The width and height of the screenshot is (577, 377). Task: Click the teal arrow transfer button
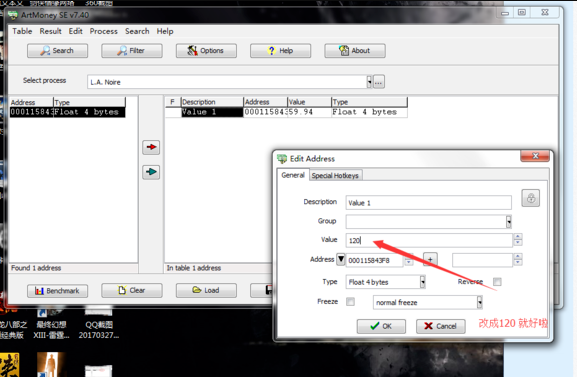pos(151,172)
